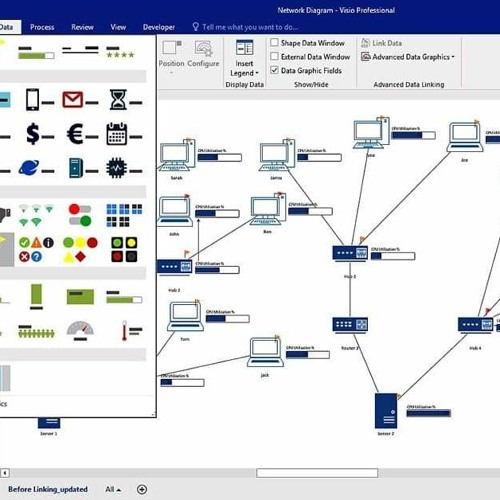The height and width of the screenshot is (500, 500).
Task: Choose the colored circles shapes icon set
Action: click(x=80, y=249)
